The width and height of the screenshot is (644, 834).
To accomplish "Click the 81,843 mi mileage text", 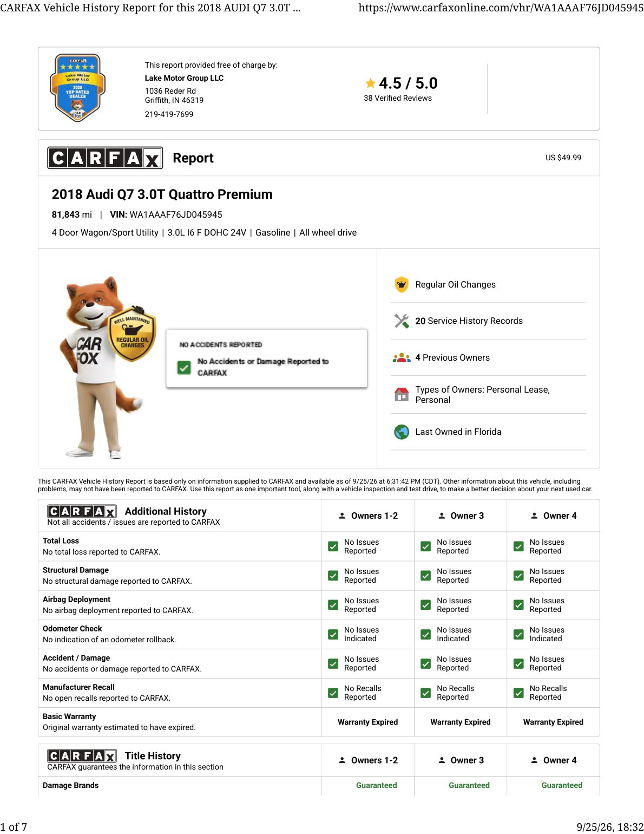I will 71,214.
